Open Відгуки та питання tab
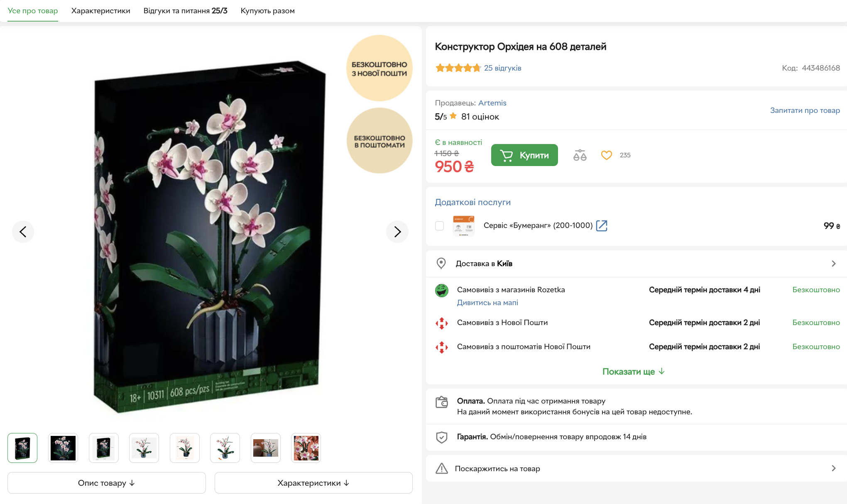Image resolution: width=847 pixels, height=504 pixels. [186, 11]
